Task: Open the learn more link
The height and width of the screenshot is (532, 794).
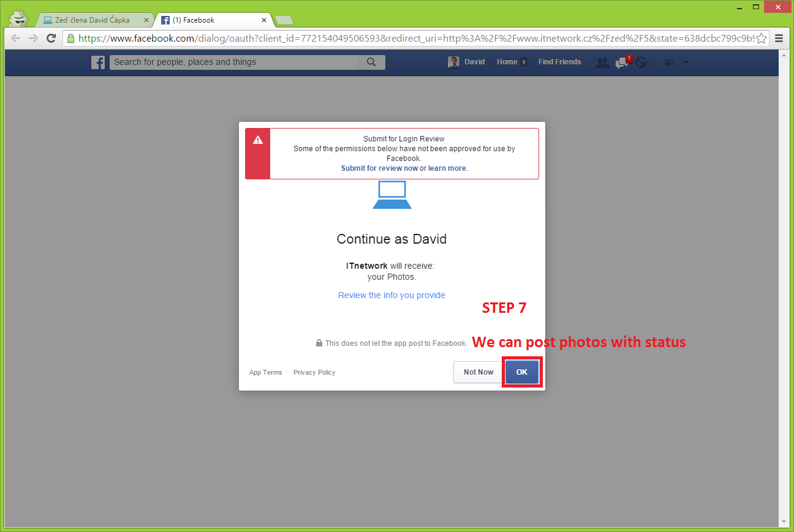Action: point(447,168)
